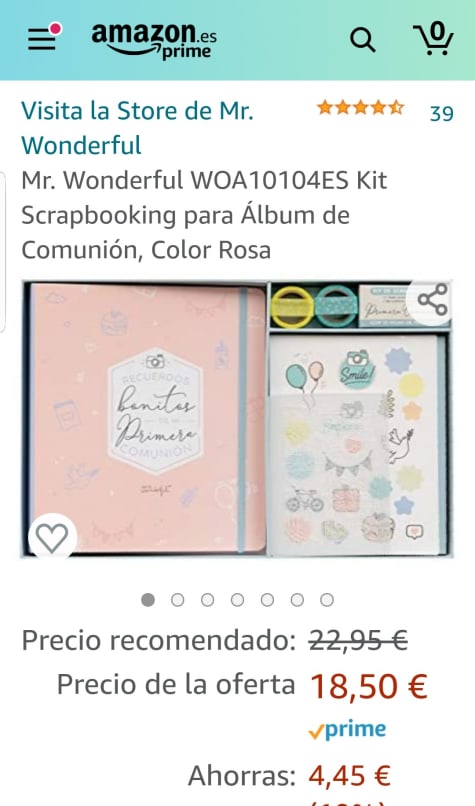Select the first image carousel dot
This screenshot has width=475, height=806.
click(x=148, y=600)
